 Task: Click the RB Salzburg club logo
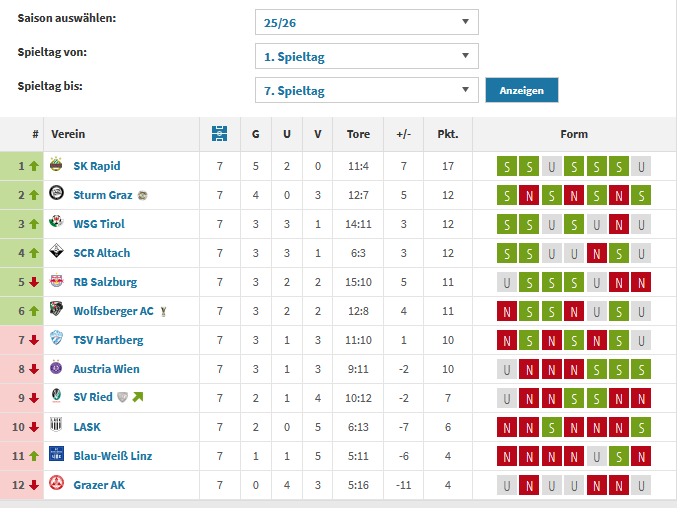tap(57, 282)
